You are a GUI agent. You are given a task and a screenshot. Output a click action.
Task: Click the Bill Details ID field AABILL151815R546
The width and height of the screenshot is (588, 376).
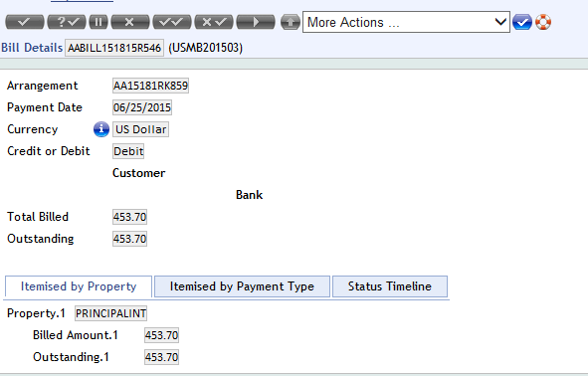(x=114, y=48)
